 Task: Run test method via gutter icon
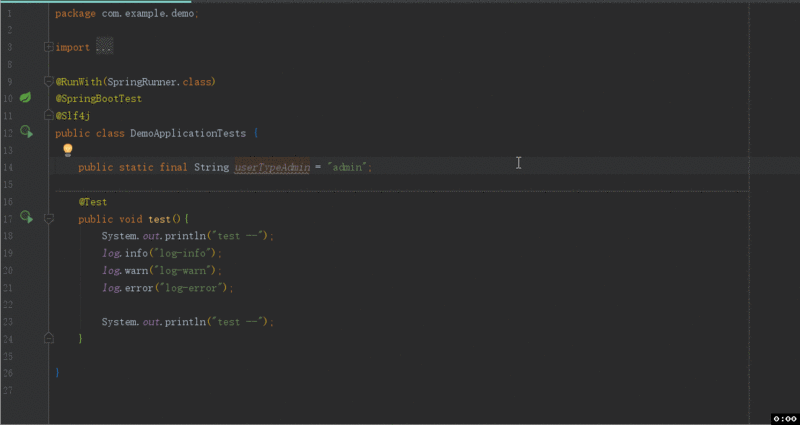pos(26,217)
